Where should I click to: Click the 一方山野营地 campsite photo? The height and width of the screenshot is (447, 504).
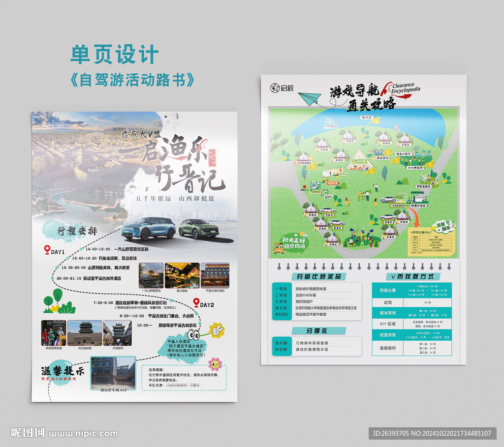[x=151, y=275]
